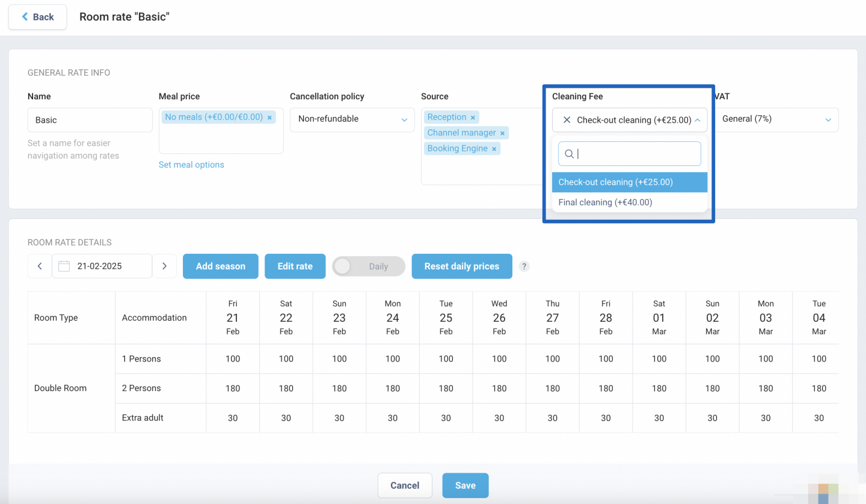
Task: Click 1 Persons price for Thu 27 Feb
Action: click(553, 359)
